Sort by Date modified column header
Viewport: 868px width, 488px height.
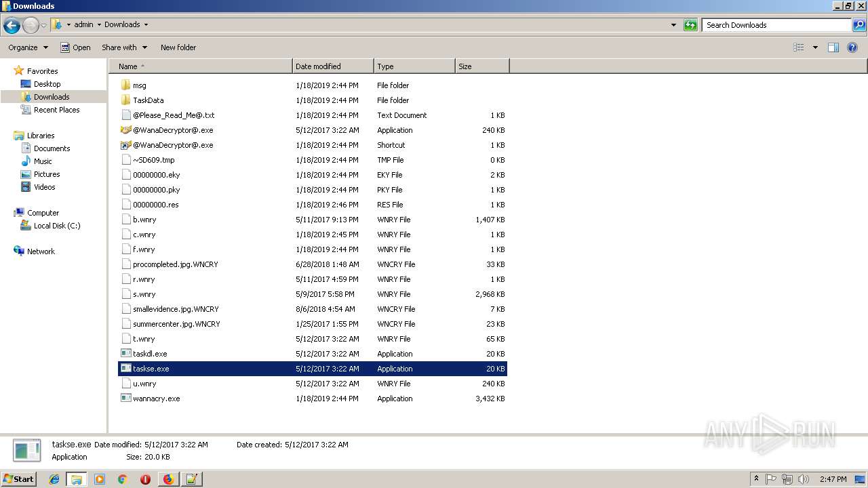click(x=333, y=66)
